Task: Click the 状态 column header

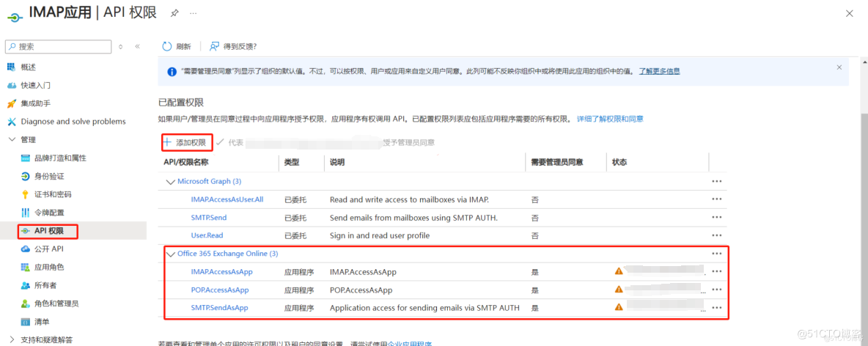Action: 619,162
